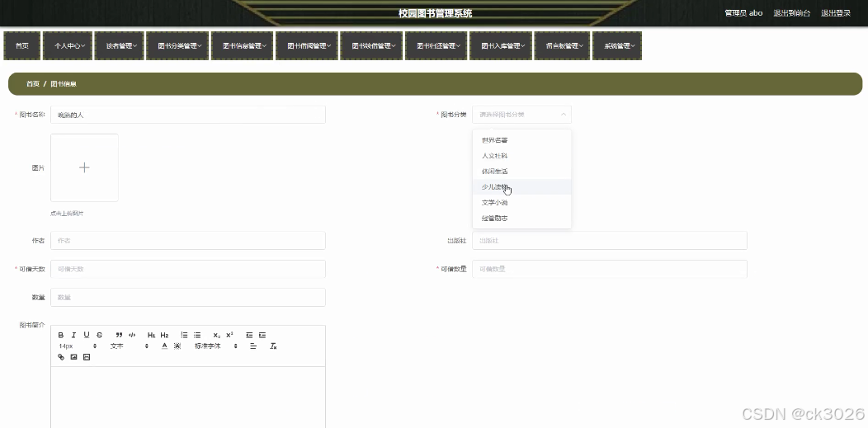Insert a bulleted list
The width and height of the screenshot is (868, 428).
(197, 335)
